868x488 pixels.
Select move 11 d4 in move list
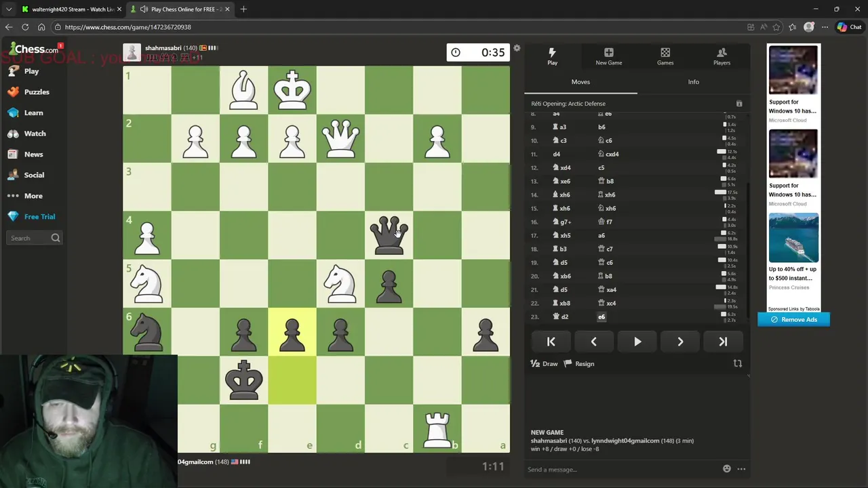point(557,154)
